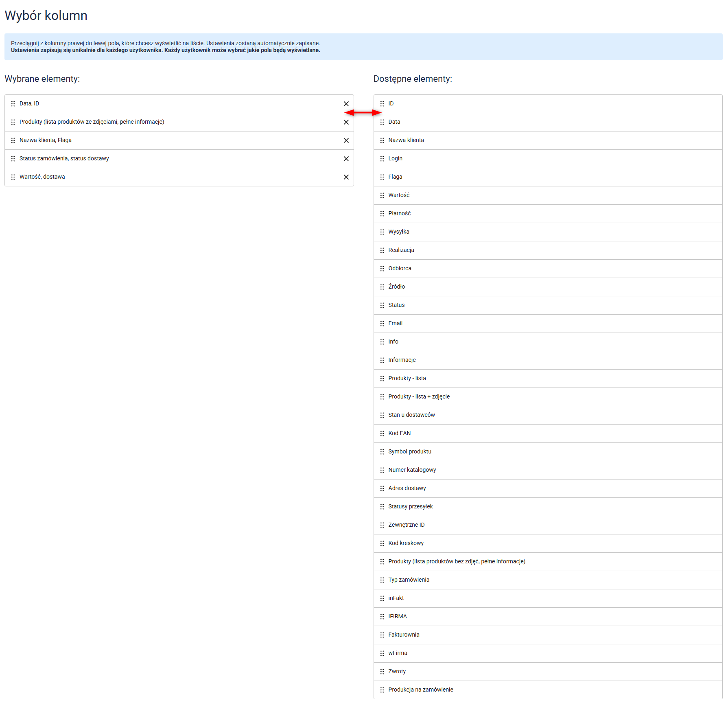Image resolution: width=728 pixels, height=705 pixels.
Task: Delete "Nazwa klienta, Flaga" from selected
Action: 346,140
